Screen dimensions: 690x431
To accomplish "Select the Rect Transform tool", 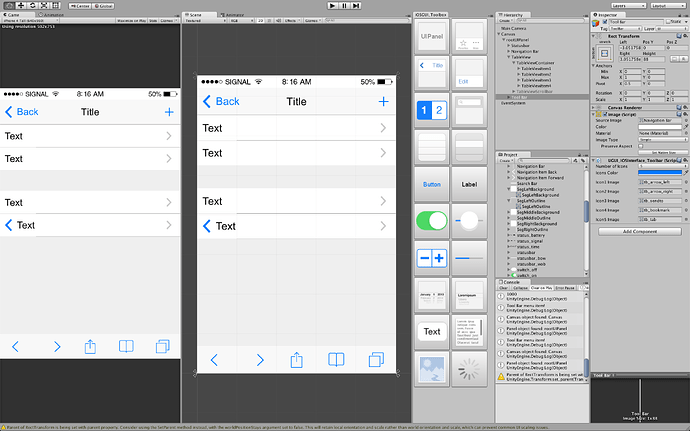I will (x=55, y=6).
